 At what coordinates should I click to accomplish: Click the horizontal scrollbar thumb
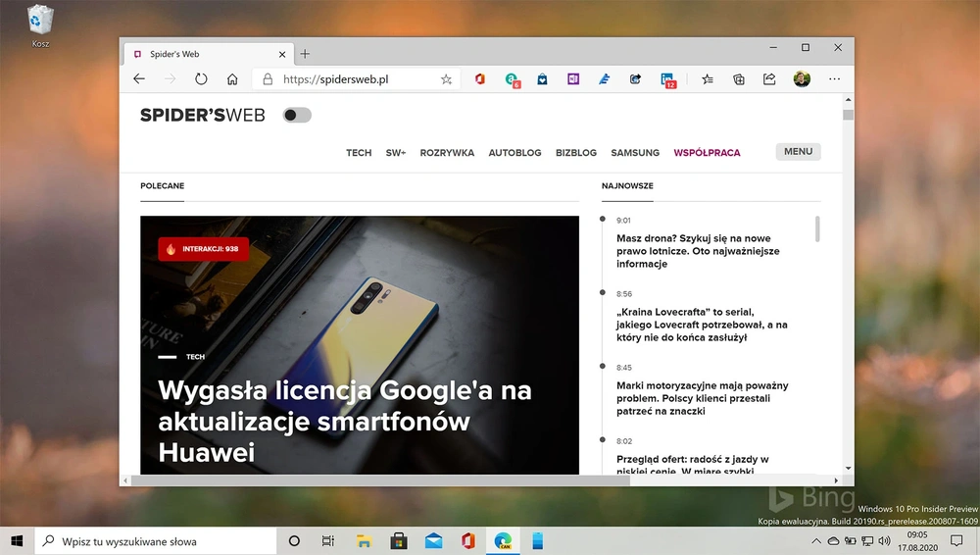[380, 480]
